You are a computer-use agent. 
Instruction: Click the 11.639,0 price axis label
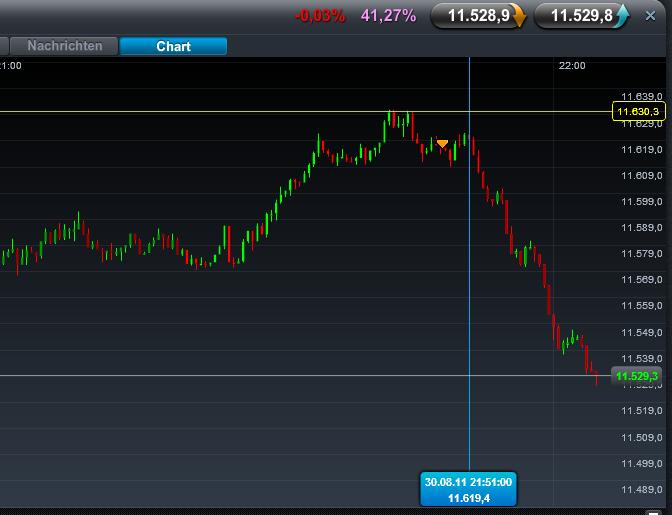[x=642, y=97]
